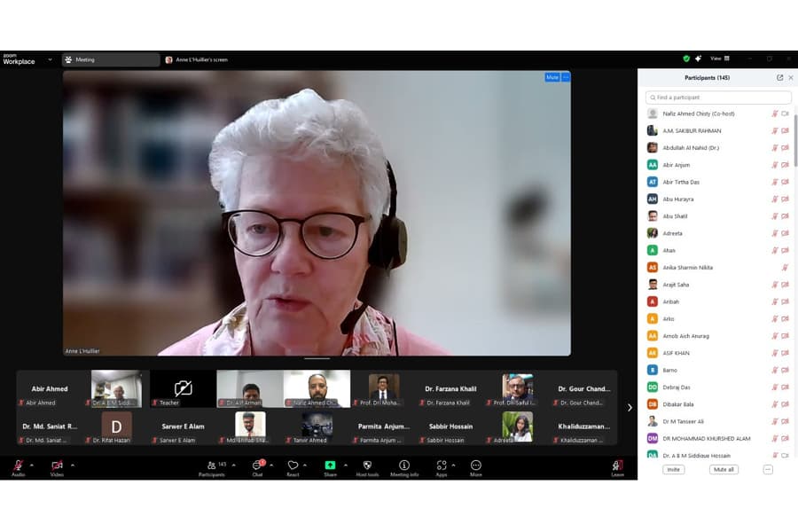798x532 pixels.
Task: Click the More ellipsis in toolbar
Action: (x=476, y=465)
